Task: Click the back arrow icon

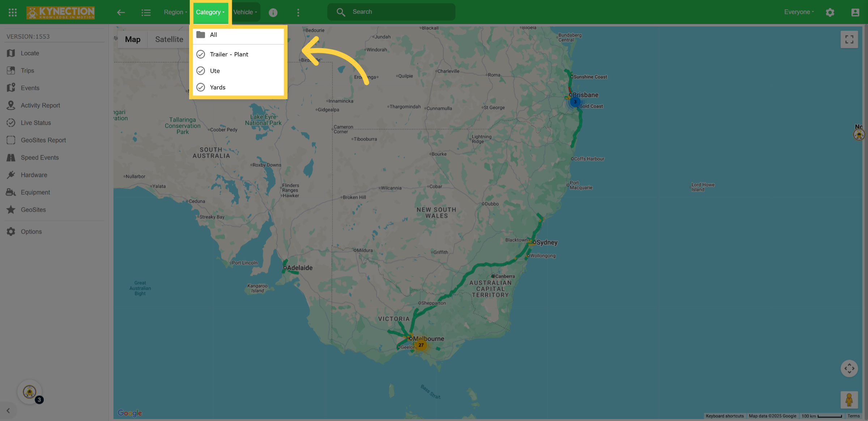Action: pos(121,12)
